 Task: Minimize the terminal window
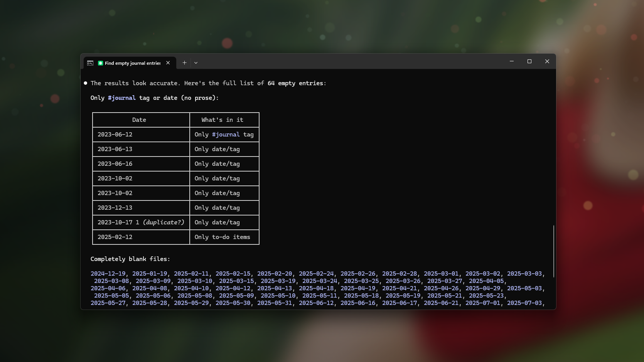512,61
